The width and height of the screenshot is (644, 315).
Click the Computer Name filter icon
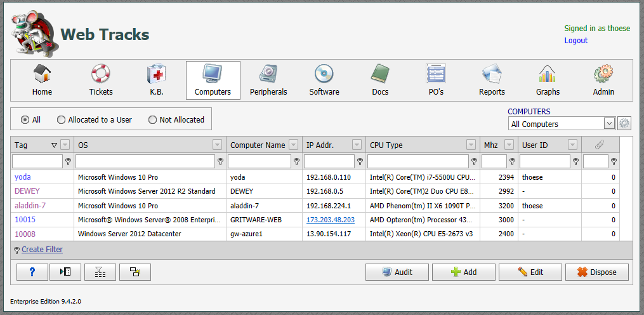pyautogui.click(x=296, y=161)
